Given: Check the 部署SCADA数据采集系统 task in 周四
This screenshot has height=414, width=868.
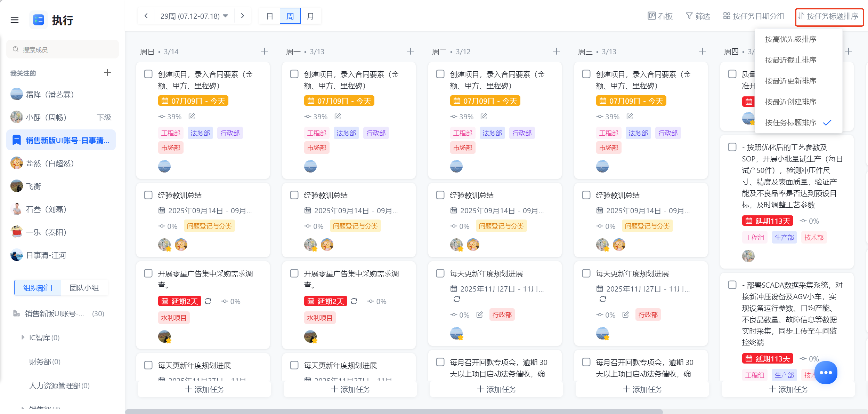Looking at the screenshot, I should point(732,285).
